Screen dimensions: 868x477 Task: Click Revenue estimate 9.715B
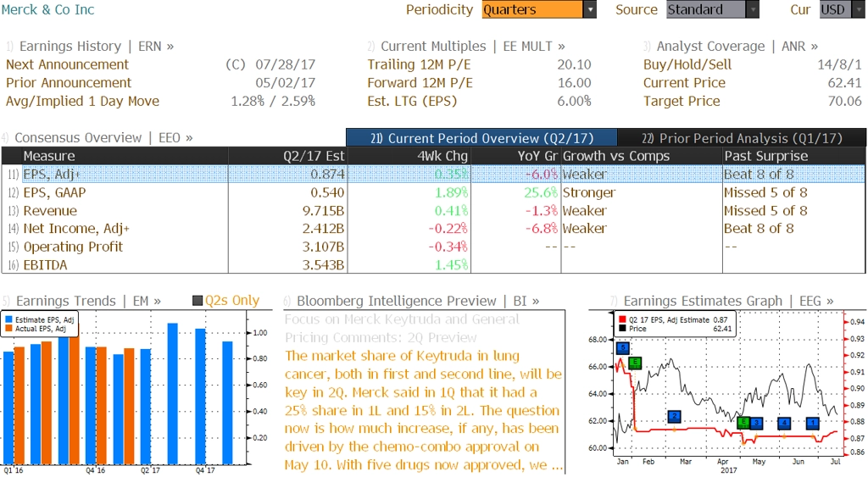click(323, 210)
